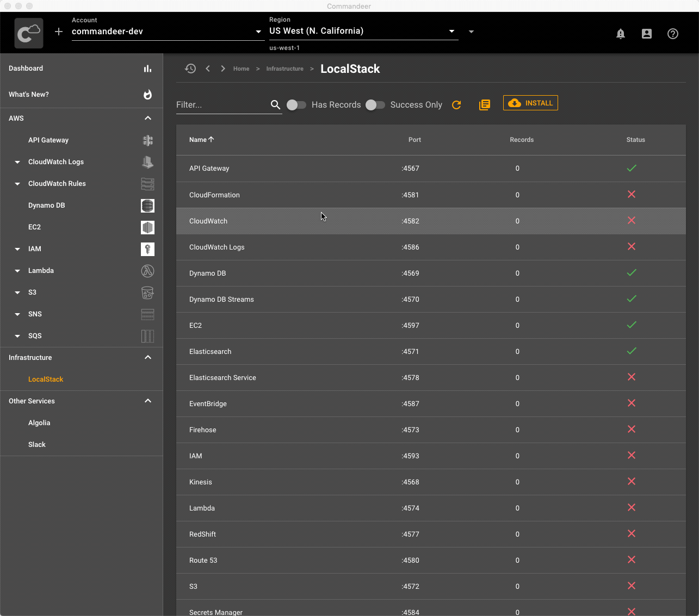Select the RedShift table row
The image size is (699, 616).
coord(431,534)
